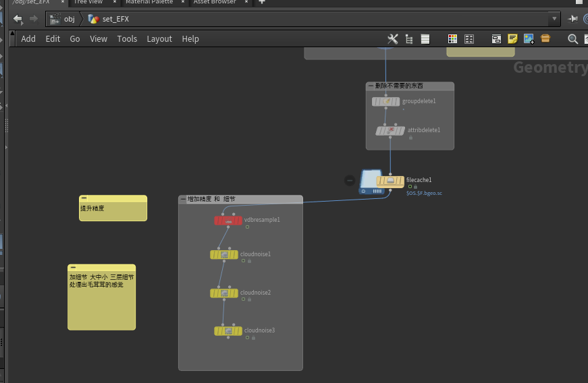Screen dimensions: 588x383
Task: Toggle the green flag under filecache1
Action: [410, 187]
